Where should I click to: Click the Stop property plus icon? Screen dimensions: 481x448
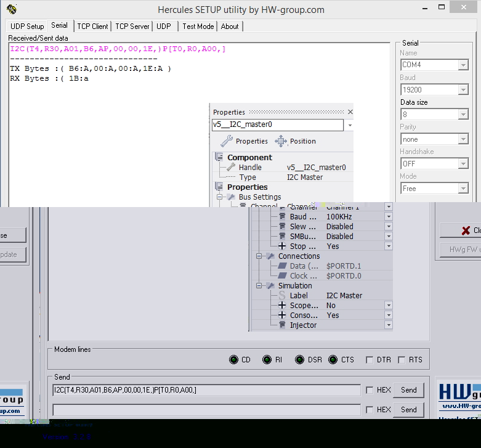(282, 246)
